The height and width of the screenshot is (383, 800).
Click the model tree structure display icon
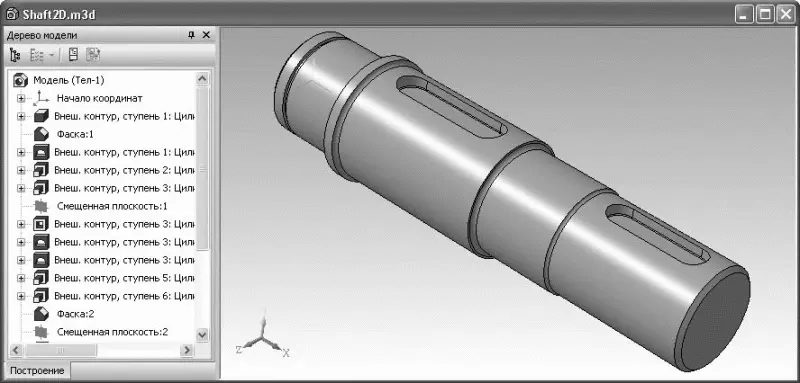[x=14, y=55]
